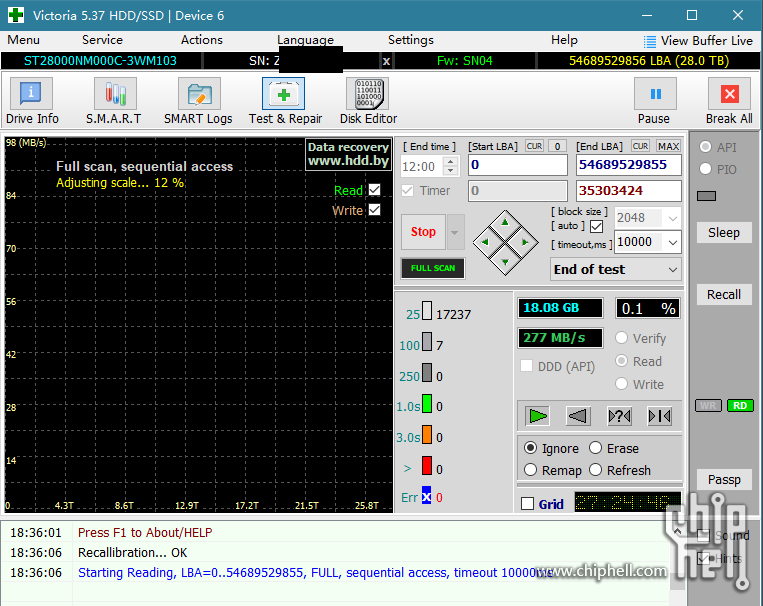The width and height of the screenshot is (763, 606).
Task: Click the View Buffer Live icon
Action: pos(650,41)
